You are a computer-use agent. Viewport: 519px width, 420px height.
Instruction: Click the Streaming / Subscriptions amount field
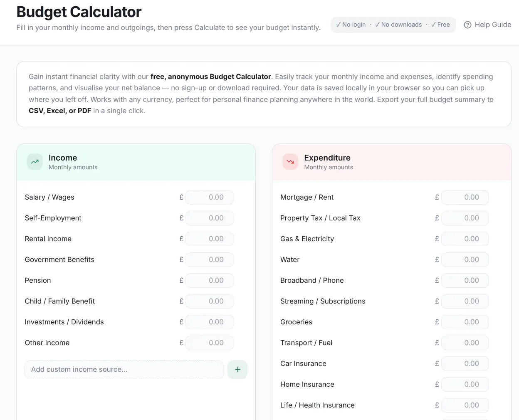465,301
